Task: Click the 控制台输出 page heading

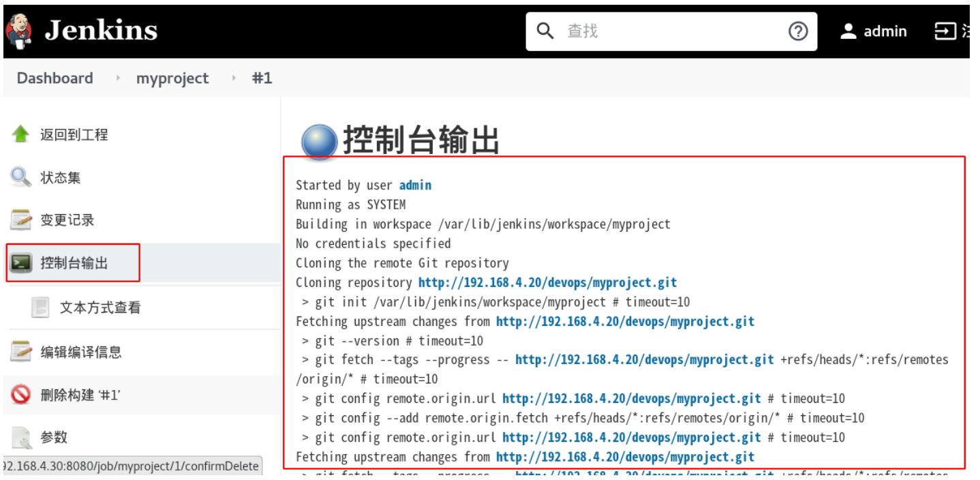Action: [x=421, y=140]
